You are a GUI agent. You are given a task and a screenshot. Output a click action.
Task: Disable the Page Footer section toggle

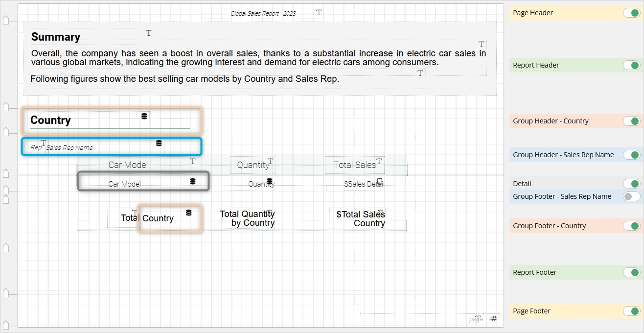tap(631, 311)
